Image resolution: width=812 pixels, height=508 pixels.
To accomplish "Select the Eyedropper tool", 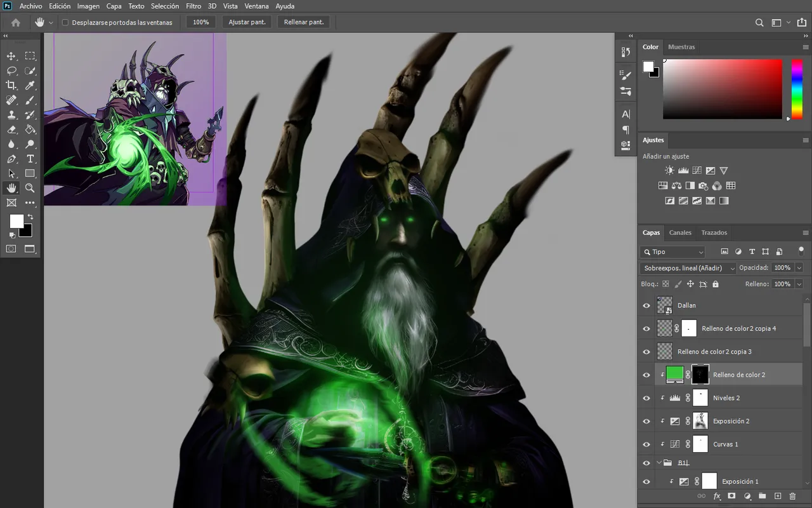I will (x=30, y=85).
